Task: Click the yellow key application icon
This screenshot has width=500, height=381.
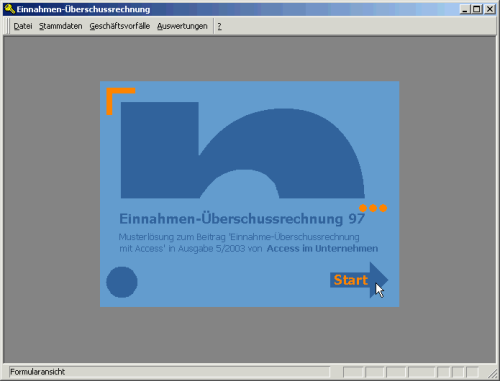Action: 9,9
